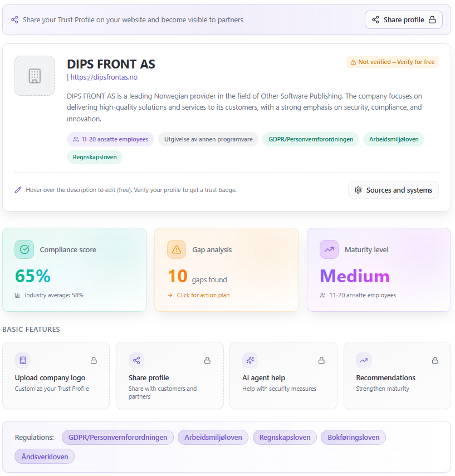The image size is (455, 476).
Task: Click the DIPS FRONT AS company heading
Action: 111,64
